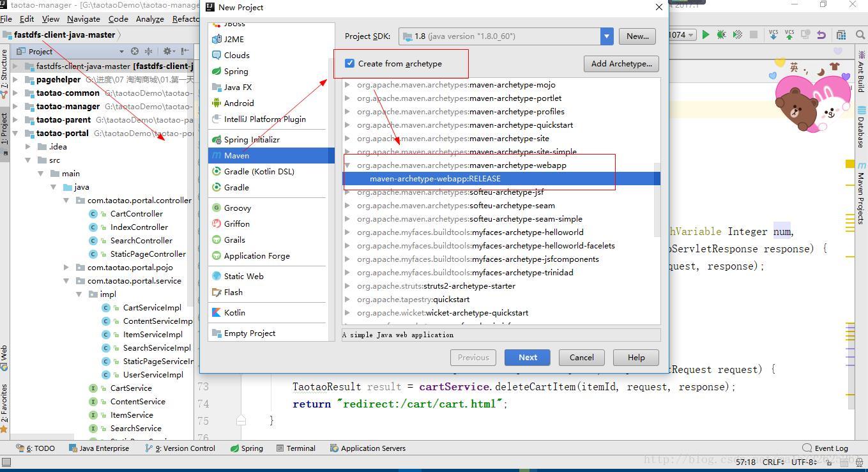The height and width of the screenshot is (472, 868).
Task: Click the Next button in New Project
Action: 528,358
